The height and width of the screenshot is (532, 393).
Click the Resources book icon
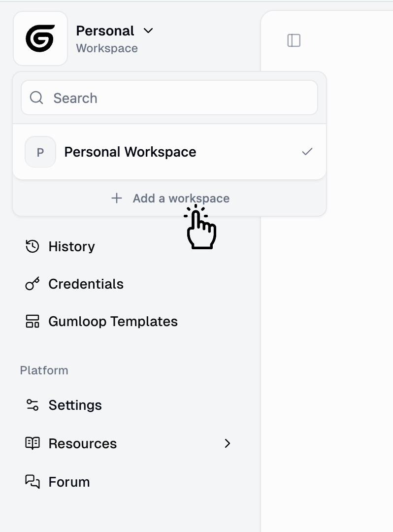coord(32,443)
